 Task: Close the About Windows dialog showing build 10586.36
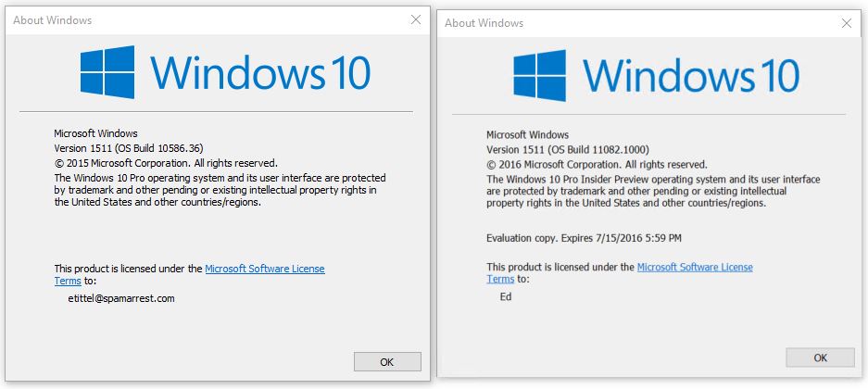(x=416, y=20)
